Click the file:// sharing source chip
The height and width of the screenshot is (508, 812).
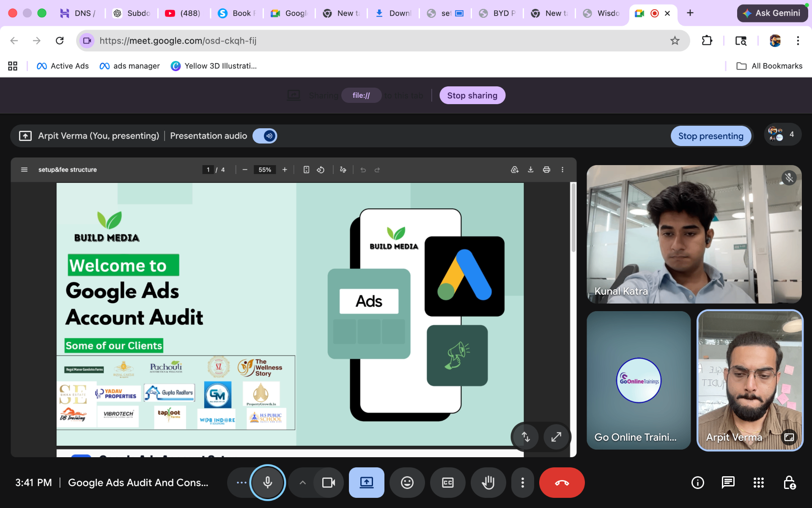pos(361,96)
